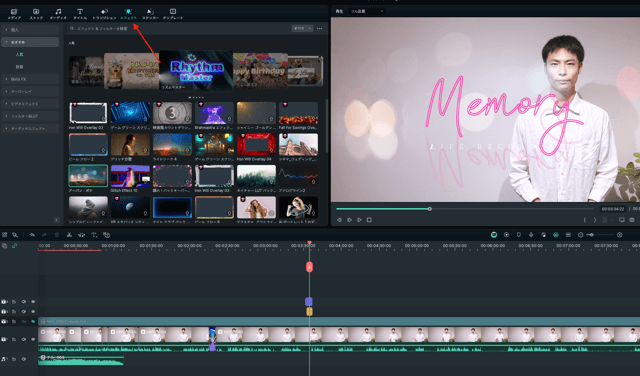Select 新着 under おすすめ

(x=20, y=67)
